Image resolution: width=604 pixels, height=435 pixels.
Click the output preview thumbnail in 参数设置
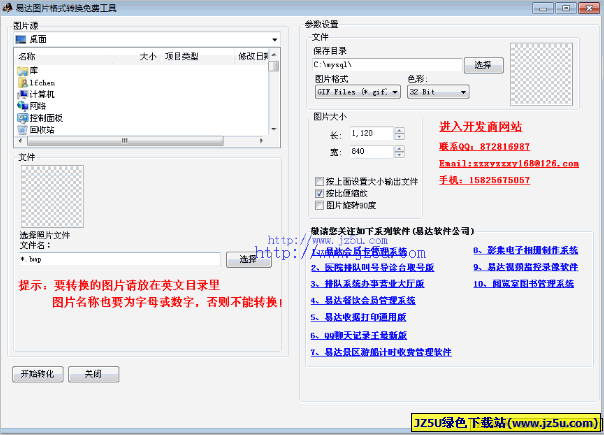click(x=542, y=74)
